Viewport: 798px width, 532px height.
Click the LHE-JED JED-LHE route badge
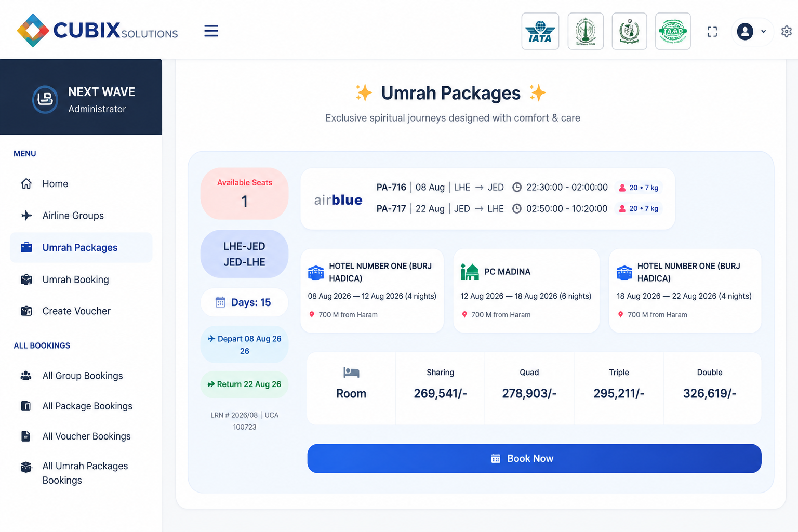(x=244, y=254)
